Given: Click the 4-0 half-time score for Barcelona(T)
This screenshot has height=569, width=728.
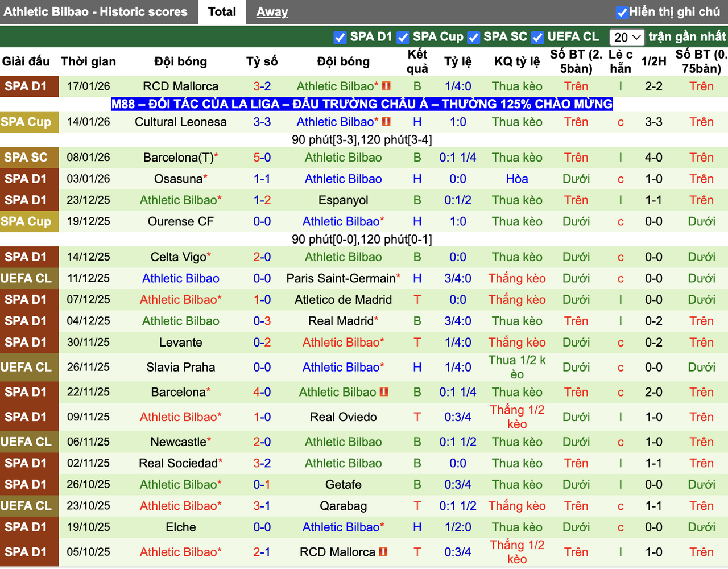Looking at the screenshot, I should (653, 158).
